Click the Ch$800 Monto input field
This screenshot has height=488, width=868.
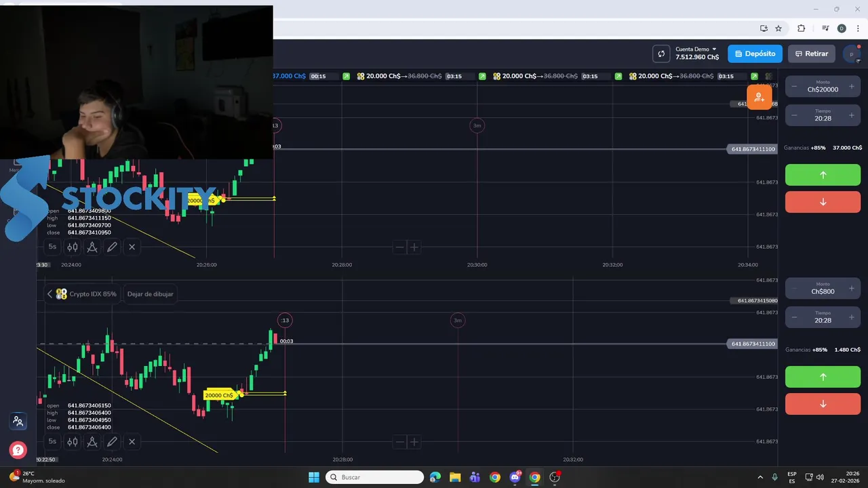823,288
